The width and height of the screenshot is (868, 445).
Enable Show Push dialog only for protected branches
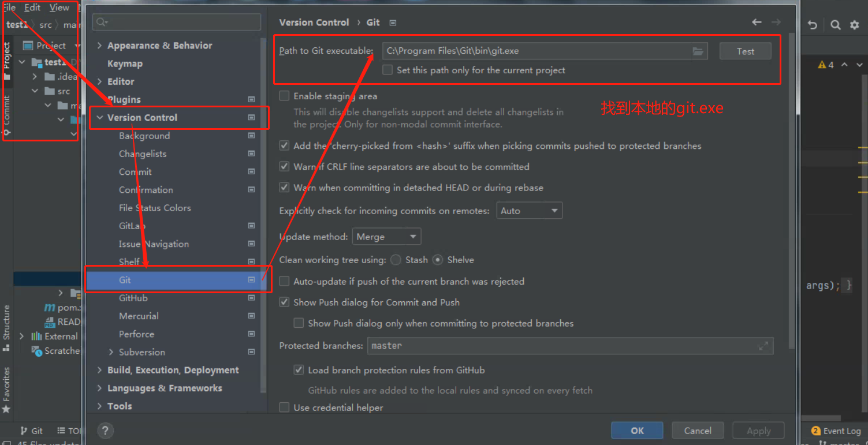point(299,323)
